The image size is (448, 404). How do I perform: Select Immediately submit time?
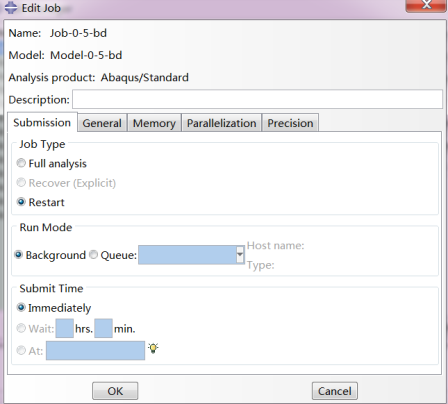coord(21,307)
